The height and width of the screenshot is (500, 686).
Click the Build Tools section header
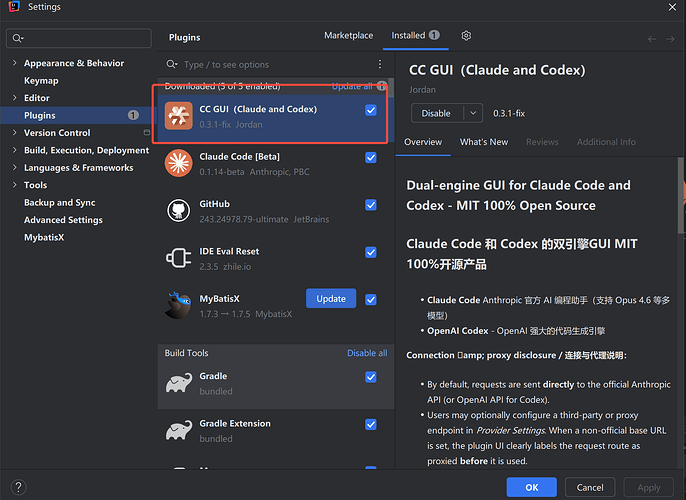(x=186, y=353)
